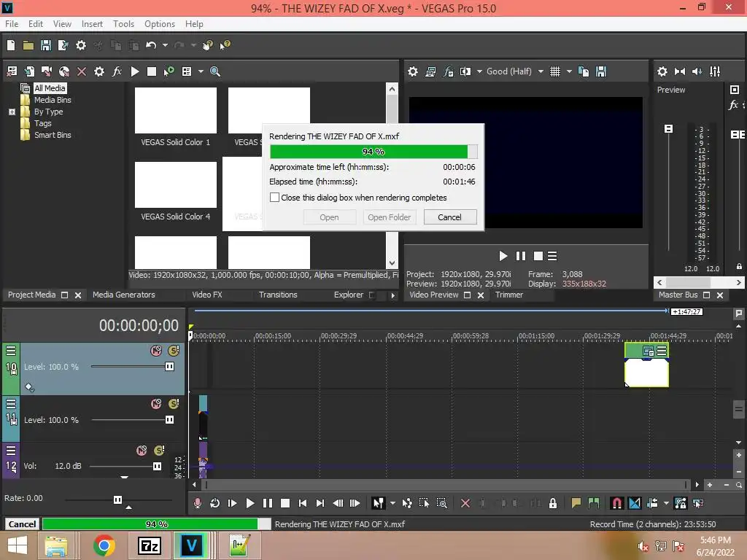Select All Media in the media tree
The width and height of the screenshot is (747, 560).
[x=50, y=88]
